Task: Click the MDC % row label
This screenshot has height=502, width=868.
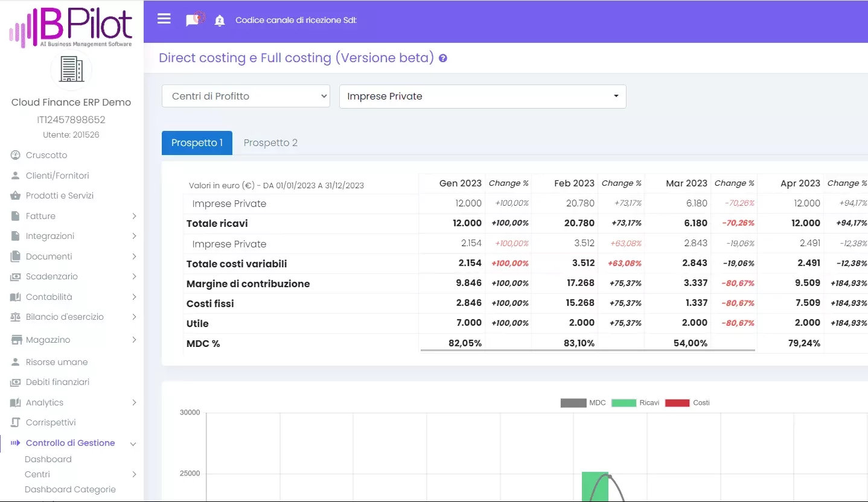Action: (203, 343)
